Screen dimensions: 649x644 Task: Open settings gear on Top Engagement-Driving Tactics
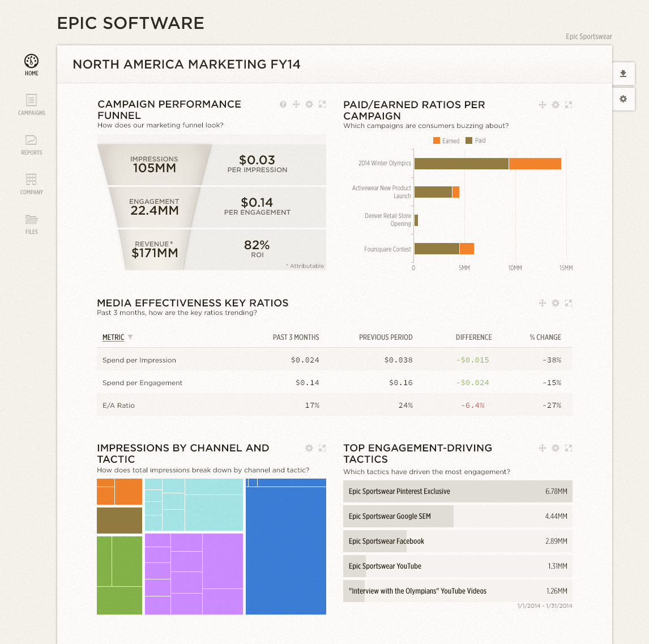point(556,448)
